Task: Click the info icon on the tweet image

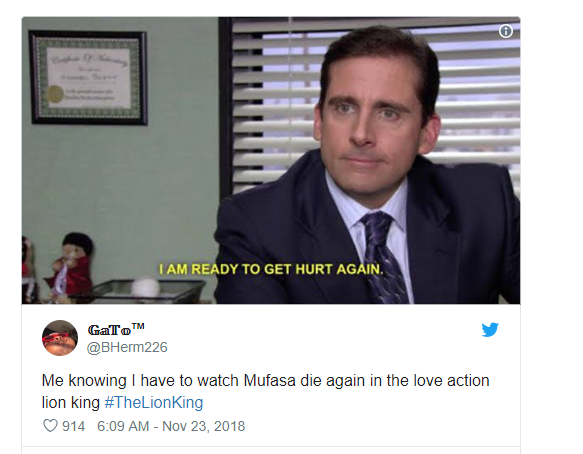Action: pyautogui.click(x=505, y=31)
